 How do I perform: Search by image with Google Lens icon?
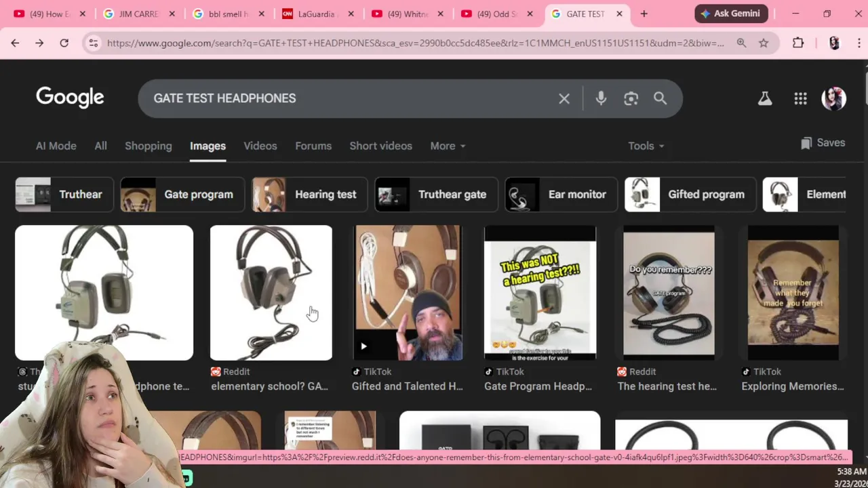[x=631, y=98]
